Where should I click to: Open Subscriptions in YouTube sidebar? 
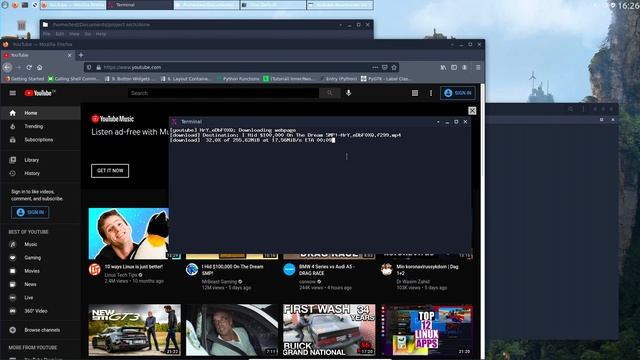40,140
